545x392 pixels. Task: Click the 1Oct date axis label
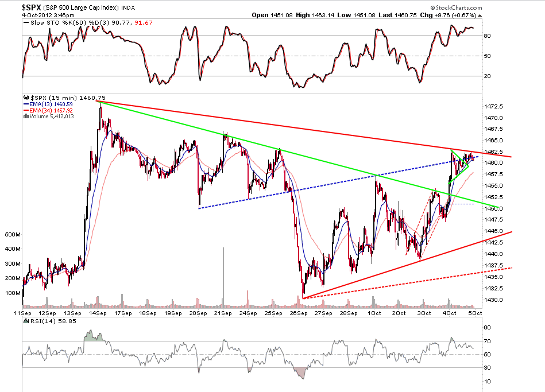pos(374,313)
